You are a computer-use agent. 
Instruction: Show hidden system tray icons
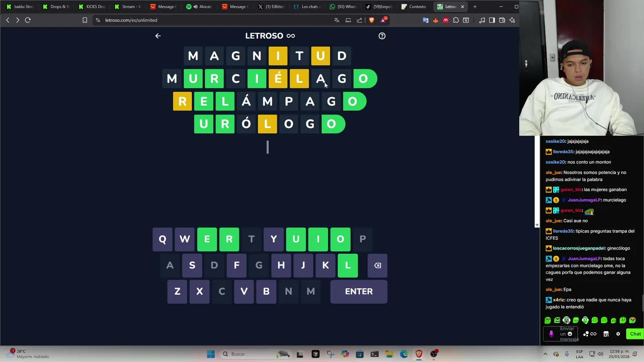pos(545,354)
